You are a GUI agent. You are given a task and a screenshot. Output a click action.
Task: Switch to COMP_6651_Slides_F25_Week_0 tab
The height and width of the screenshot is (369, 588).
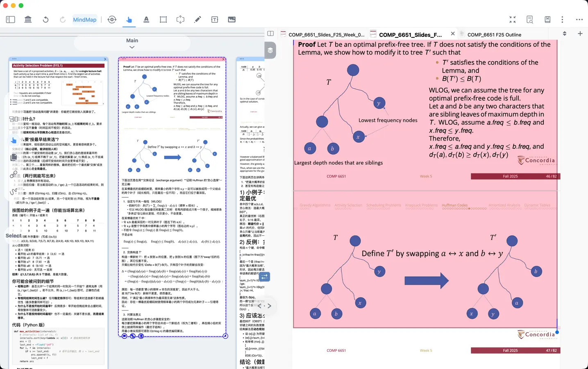pyautogui.click(x=326, y=35)
